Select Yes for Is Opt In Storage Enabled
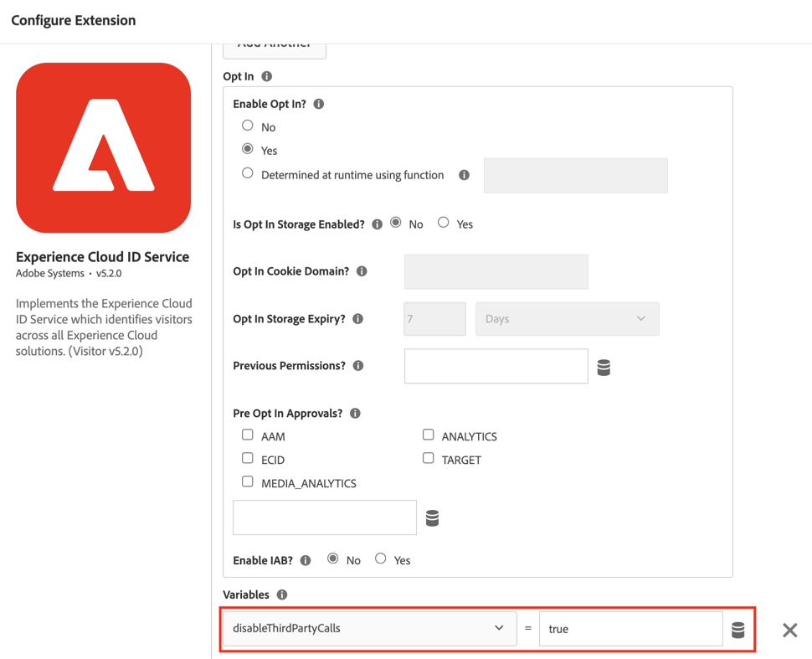The width and height of the screenshot is (812, 659). pos(444,223)
